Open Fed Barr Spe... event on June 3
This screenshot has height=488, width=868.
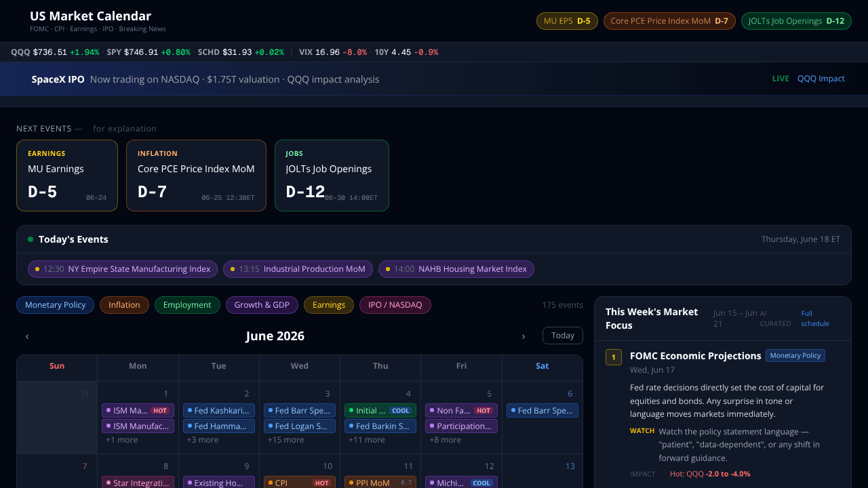300,411
